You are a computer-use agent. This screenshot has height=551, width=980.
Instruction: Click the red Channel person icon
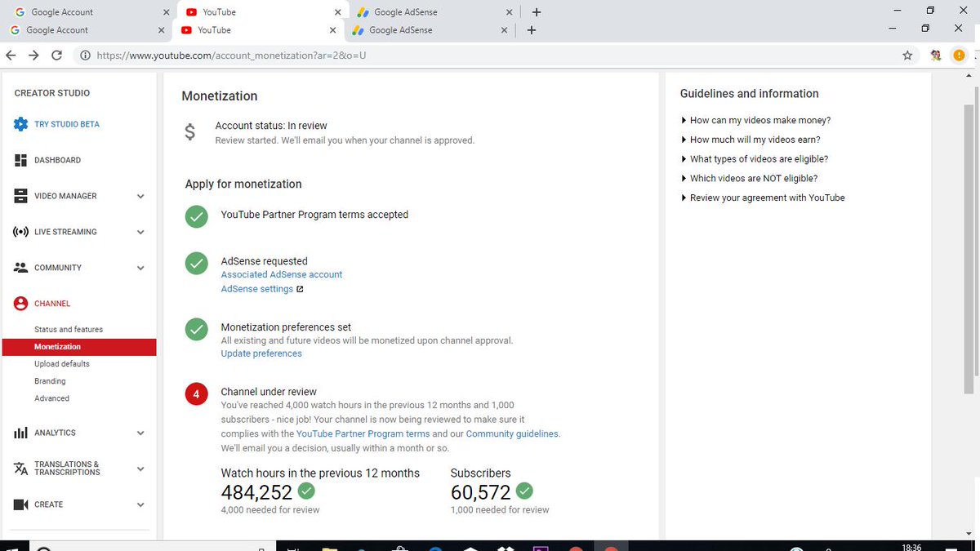(21, 304)
